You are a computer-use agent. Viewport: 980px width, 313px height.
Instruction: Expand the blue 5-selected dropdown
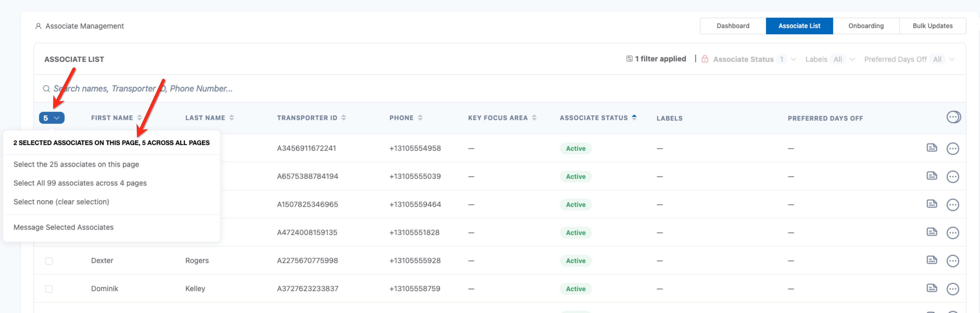(x=52, y=118)
